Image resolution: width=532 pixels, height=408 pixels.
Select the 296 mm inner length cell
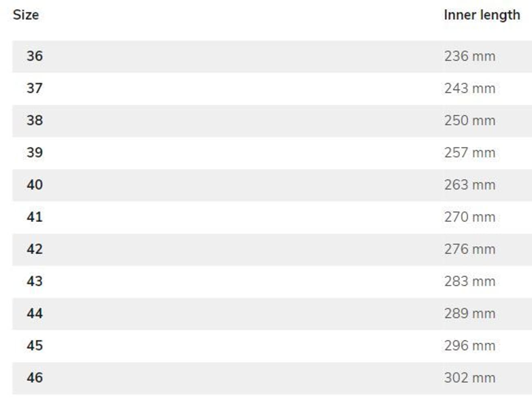pyautogui.click(x=470, y=346)
